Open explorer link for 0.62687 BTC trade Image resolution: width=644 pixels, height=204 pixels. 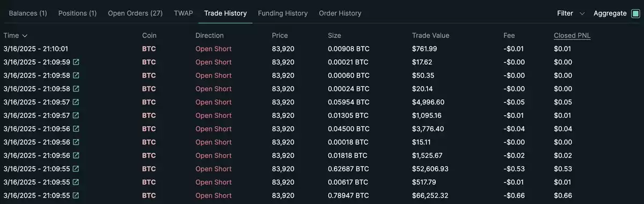(x=76, y=169)
